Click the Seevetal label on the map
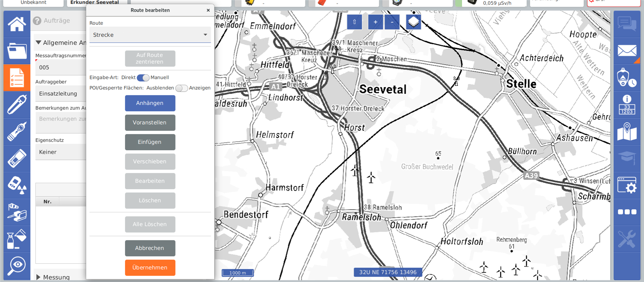Screen dimensions: 644x282 [383, 89]
